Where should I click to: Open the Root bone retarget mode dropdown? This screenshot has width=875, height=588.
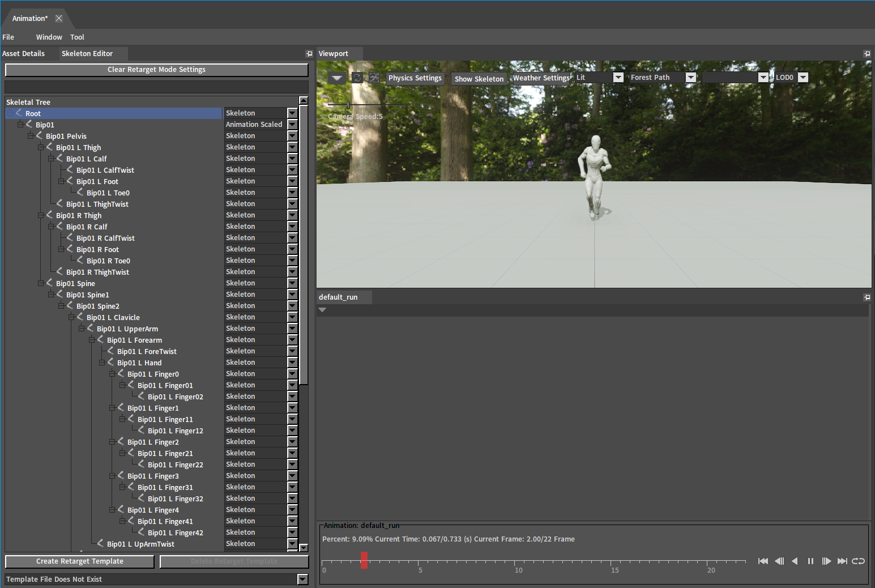(x=292, y=113)
